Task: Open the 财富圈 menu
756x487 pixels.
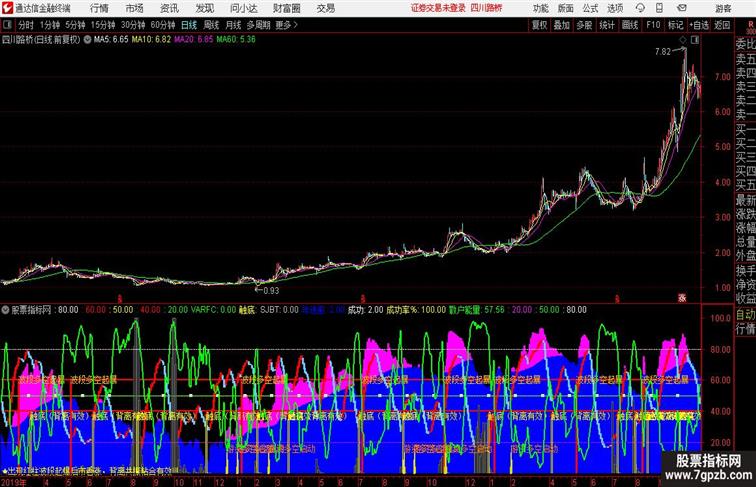Action: (286, 8)
